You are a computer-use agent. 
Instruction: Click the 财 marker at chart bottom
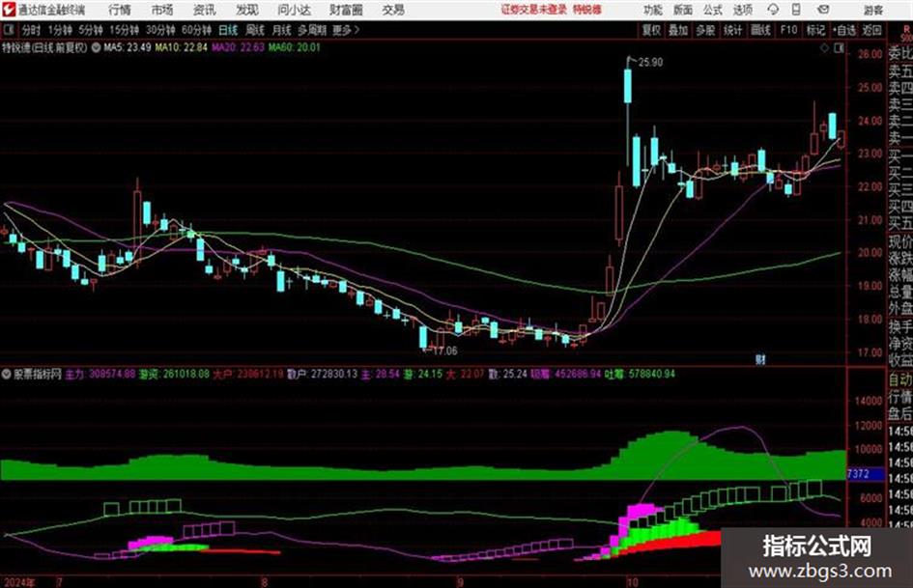click(x=759, y=359)
